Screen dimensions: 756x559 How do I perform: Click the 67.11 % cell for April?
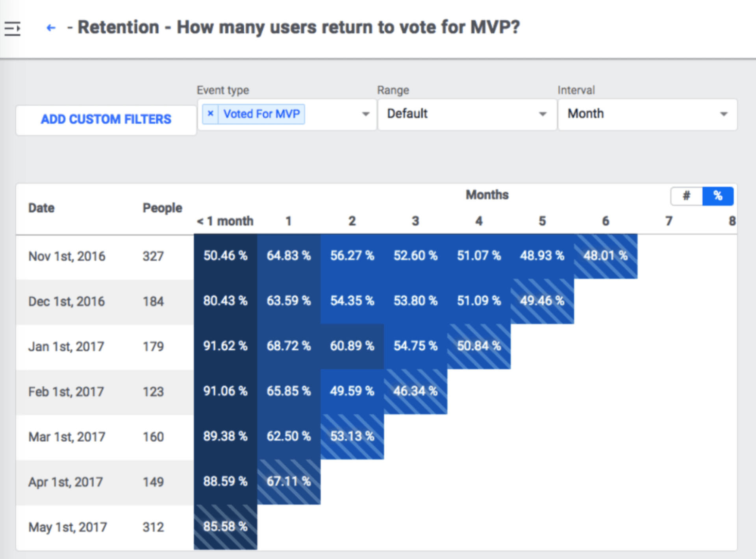point(289,481)
